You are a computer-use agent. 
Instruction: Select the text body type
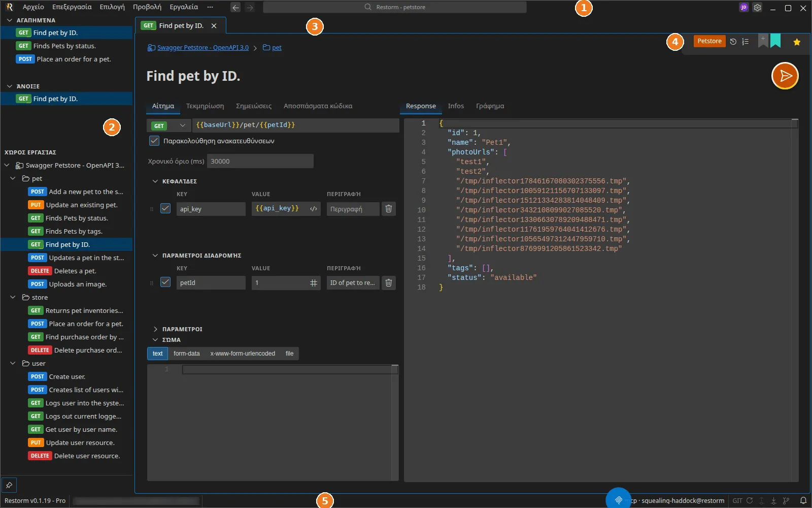click(x=157, y=354)
